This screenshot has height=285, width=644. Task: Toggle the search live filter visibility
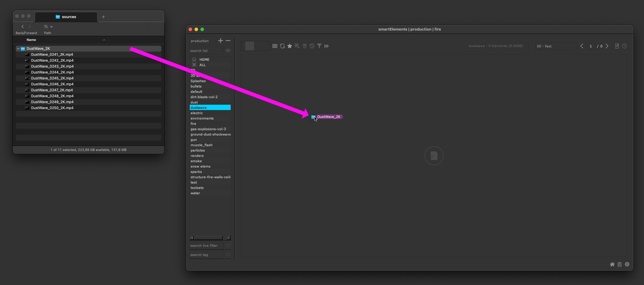[228, 246]
